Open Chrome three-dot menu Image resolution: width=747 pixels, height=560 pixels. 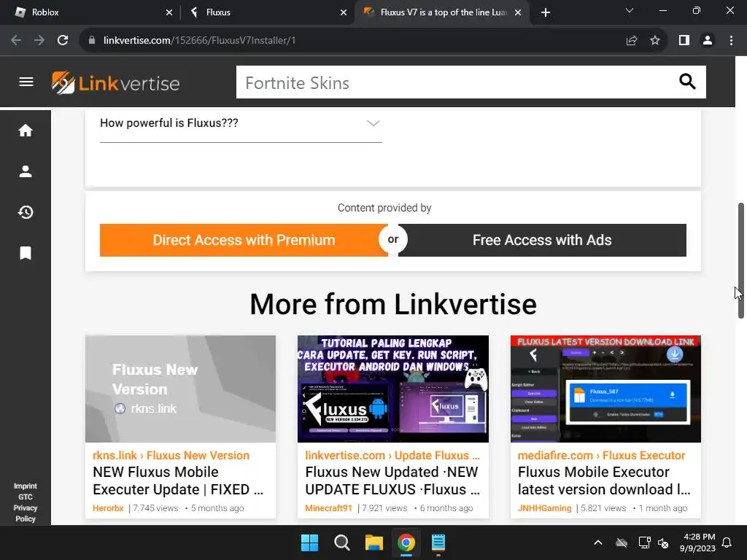coord(731,41)
